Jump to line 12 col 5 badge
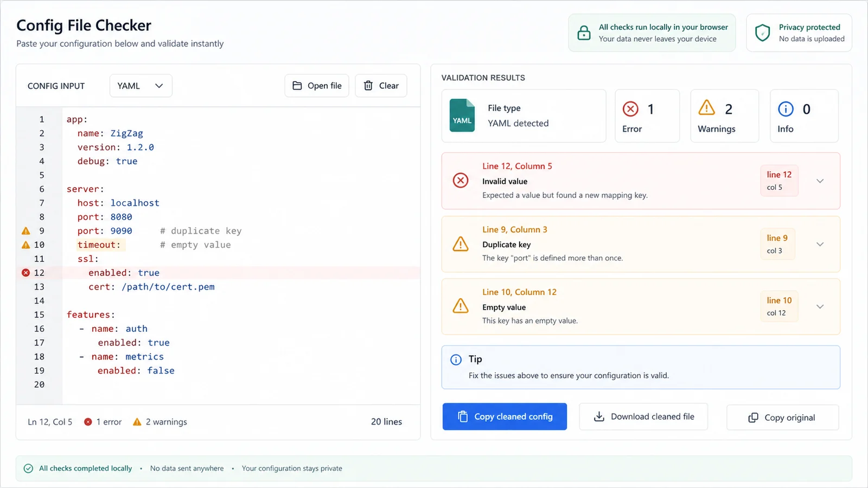Image resolution: width=868 pixels, height=488 pixels. 779,181
